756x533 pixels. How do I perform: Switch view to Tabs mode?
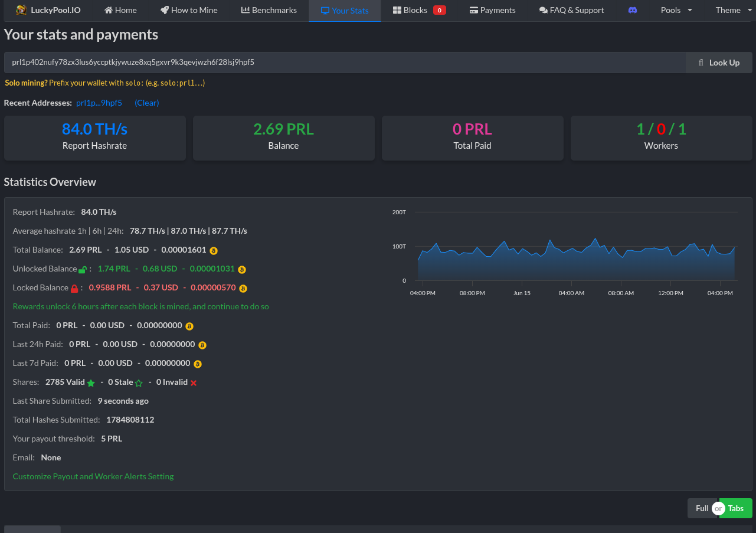coord(736,508)
